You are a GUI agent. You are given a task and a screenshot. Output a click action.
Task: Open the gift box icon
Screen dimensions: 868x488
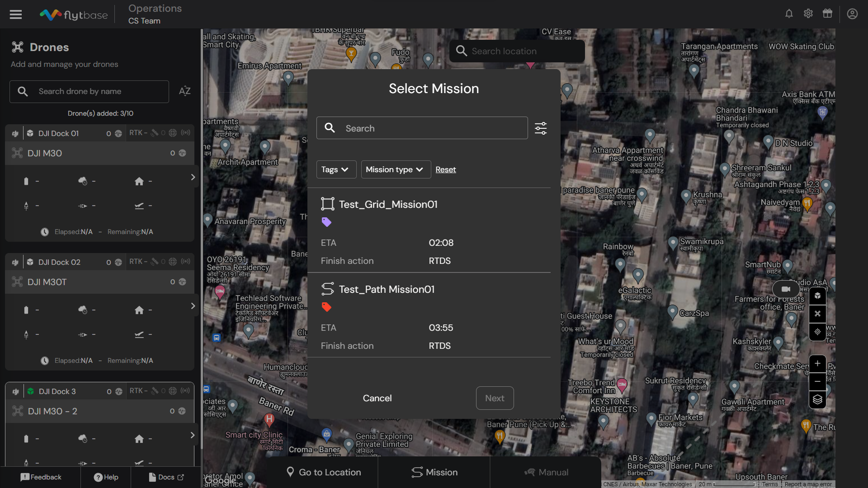point(827,14)
